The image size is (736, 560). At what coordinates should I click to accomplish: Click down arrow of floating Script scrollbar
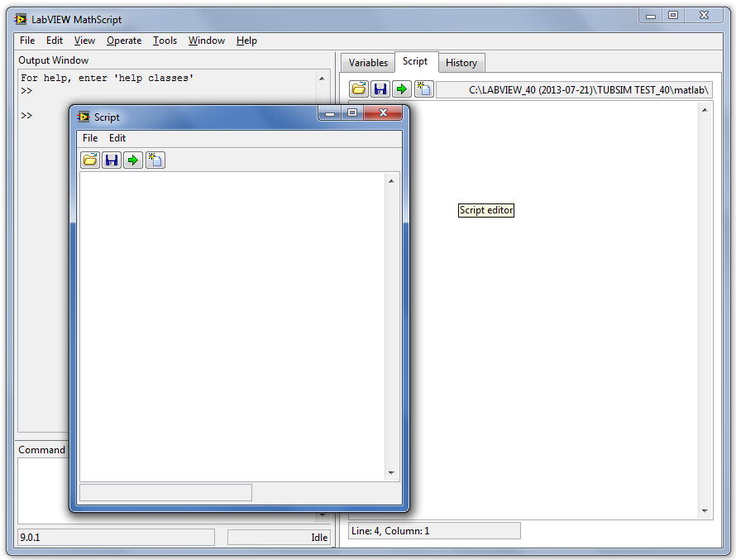391,472
